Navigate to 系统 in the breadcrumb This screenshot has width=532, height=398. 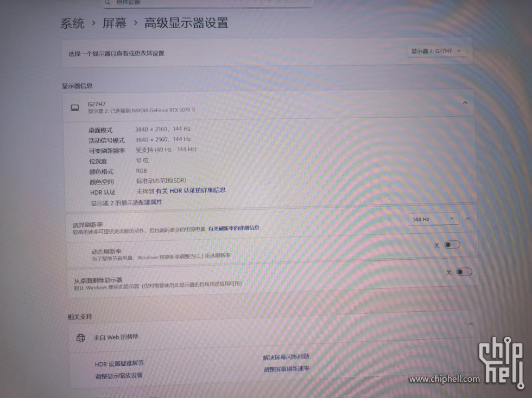point(72,23)
